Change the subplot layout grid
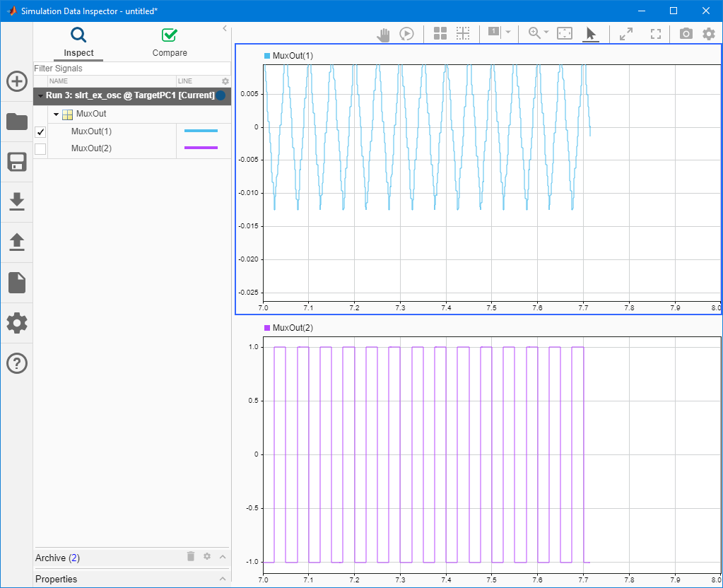 click(x=440, y=33)
